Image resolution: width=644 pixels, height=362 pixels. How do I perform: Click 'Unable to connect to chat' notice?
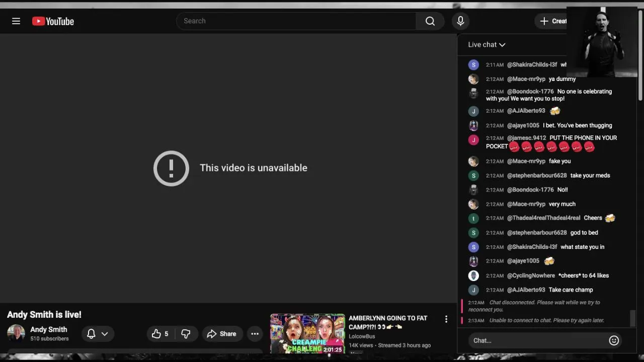pos(547,320)
